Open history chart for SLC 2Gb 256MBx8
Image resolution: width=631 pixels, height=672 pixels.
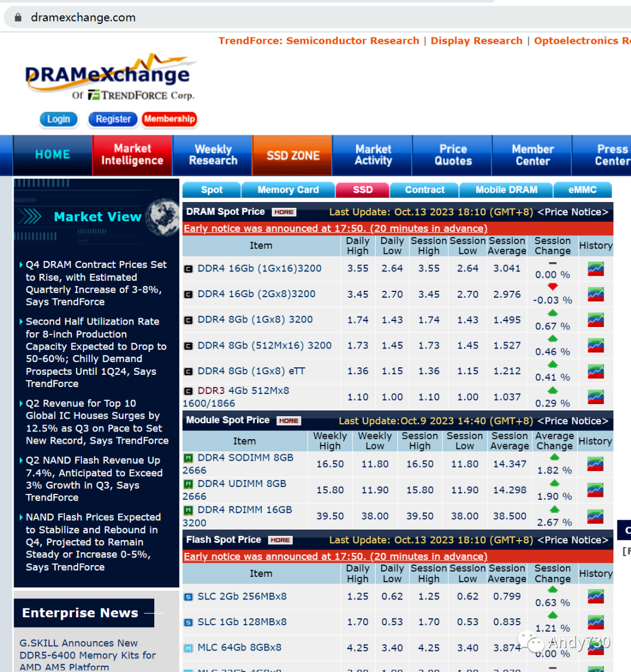click(595, 597)
